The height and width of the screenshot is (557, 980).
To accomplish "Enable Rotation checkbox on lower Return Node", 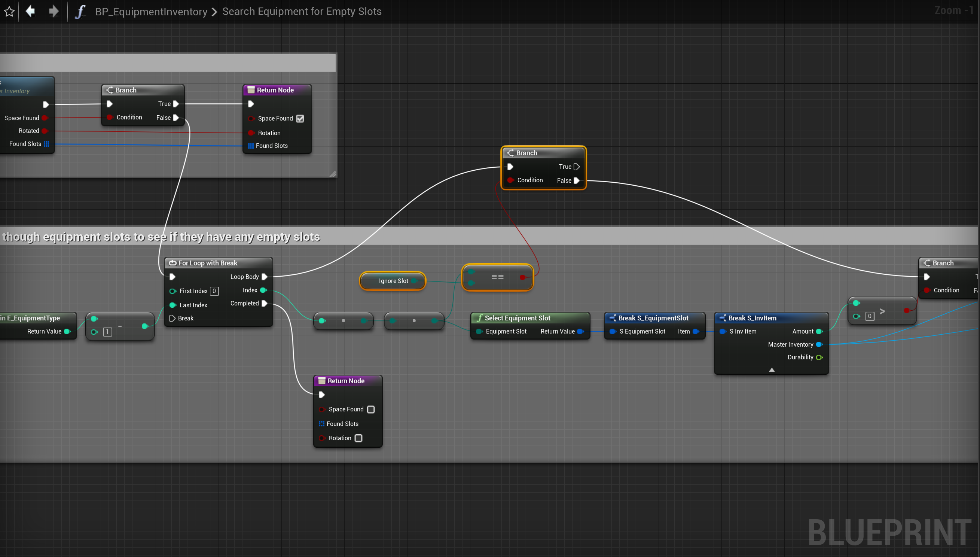I will point(358,438).
